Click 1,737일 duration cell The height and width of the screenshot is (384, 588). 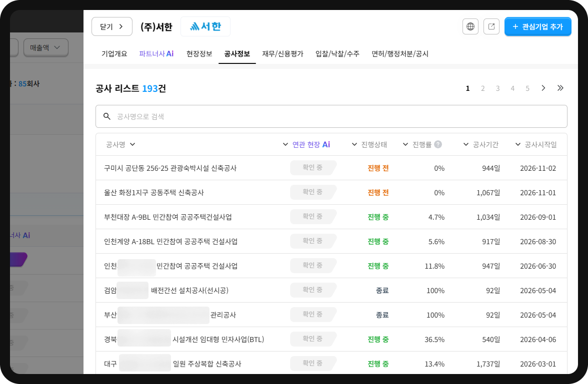click(488, 364)
